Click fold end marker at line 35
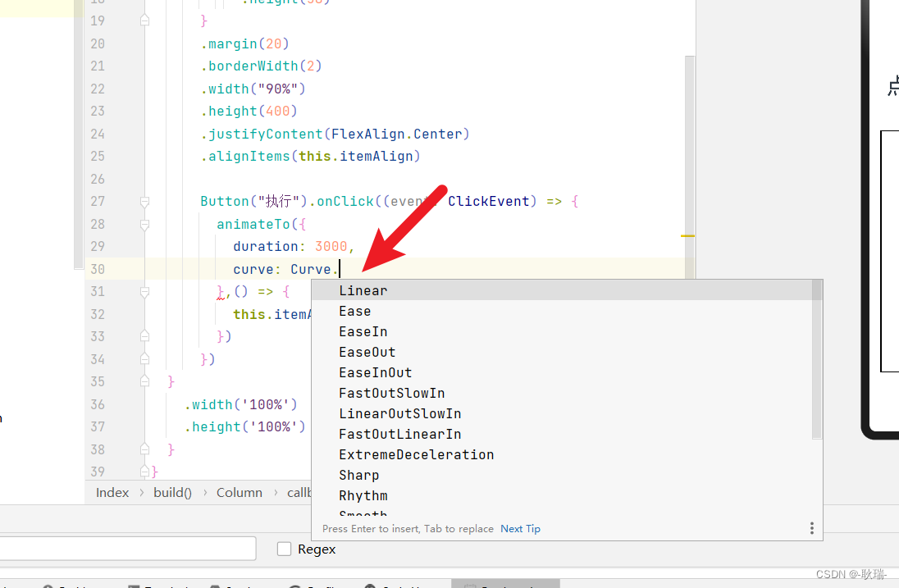 [144, 381]
